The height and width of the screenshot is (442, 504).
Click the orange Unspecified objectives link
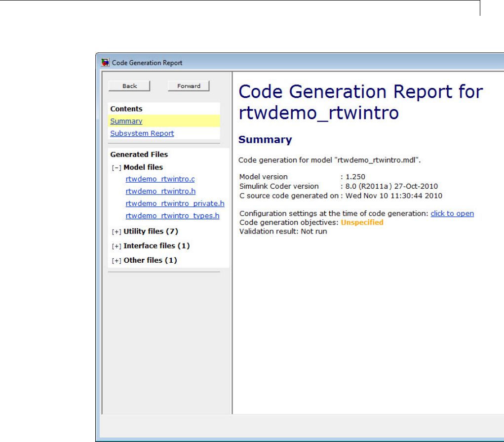pyautogui.click(x=362, y=222)
